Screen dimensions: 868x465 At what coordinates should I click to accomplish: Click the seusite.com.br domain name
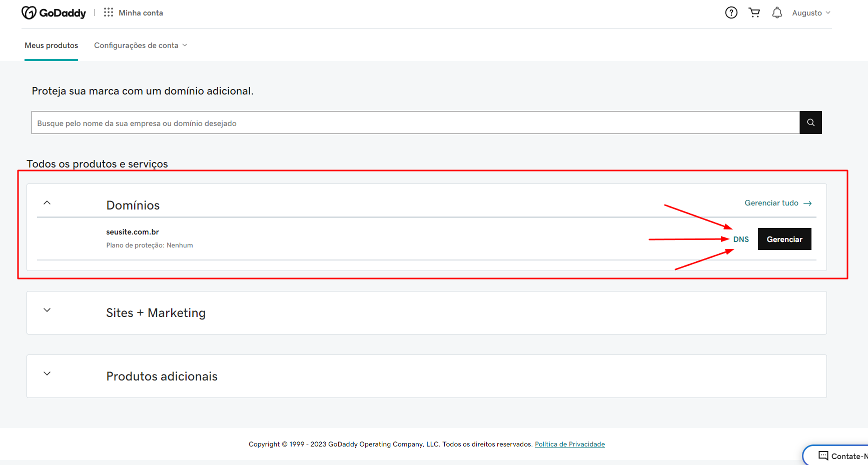point(132,232)
